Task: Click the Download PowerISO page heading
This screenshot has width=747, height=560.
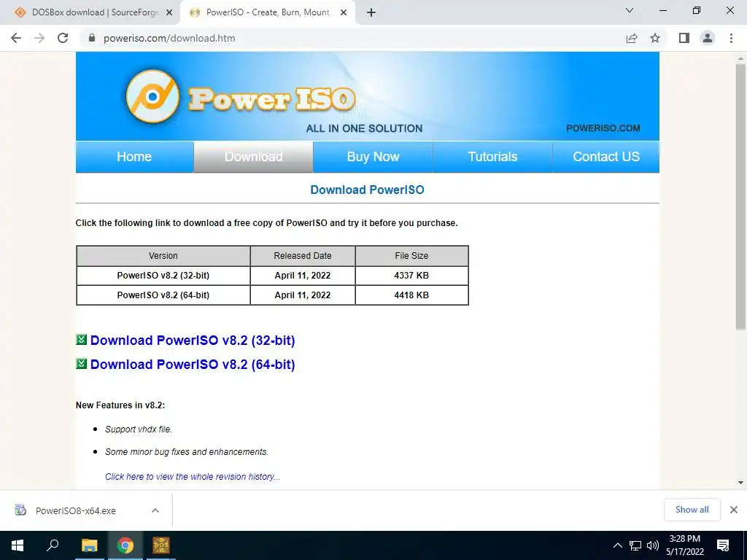Action: click(x=368, y=190)
